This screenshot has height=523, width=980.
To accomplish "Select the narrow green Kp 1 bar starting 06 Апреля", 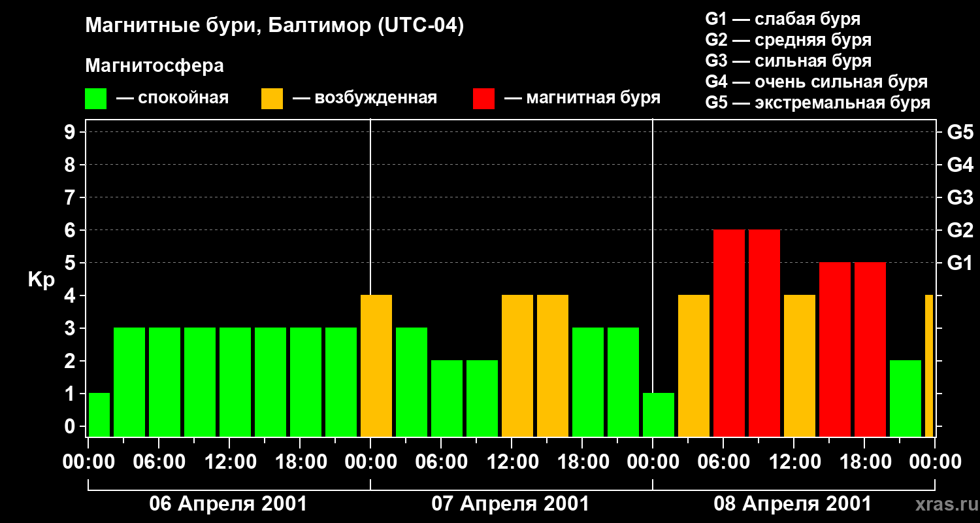I will pyautogui.click(x=99, y=414).
